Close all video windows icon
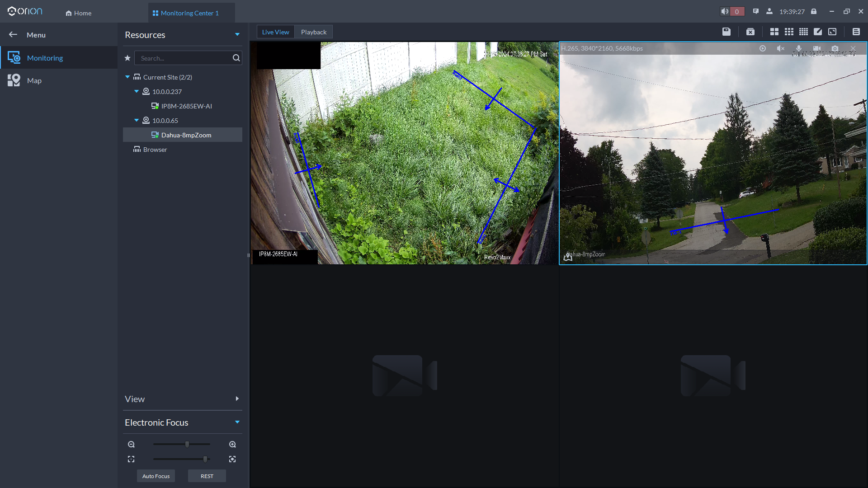Image resolution: width=868 pixels, height=488 pixels. point(750,32)
